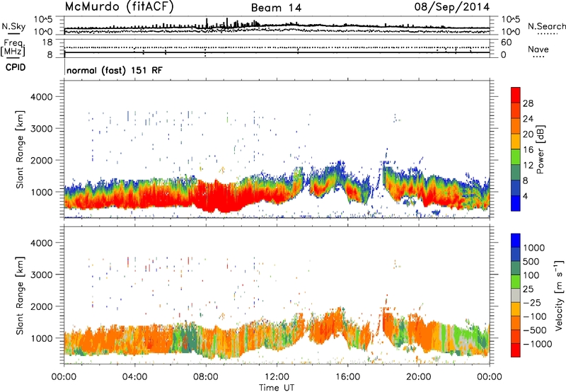The width and height of the screenshot is (566, 392).
Task: Select the 'Beam 14' header label
Action: tap(276, 8)
